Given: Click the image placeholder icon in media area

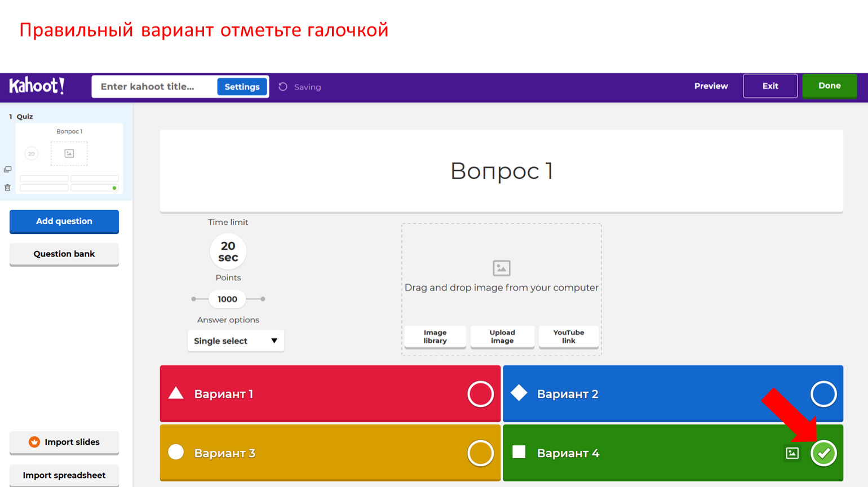Looking at the screenshot, I should tap(501, 268).
